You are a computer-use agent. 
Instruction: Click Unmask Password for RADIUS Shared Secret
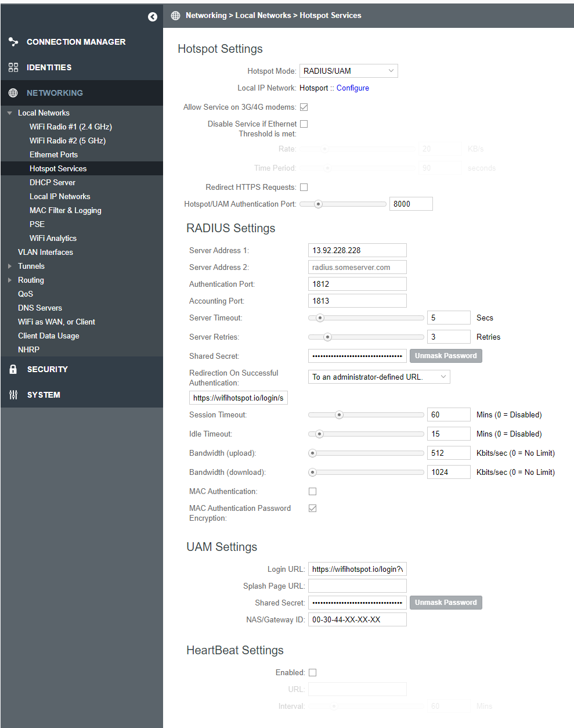tap(445, 356)
